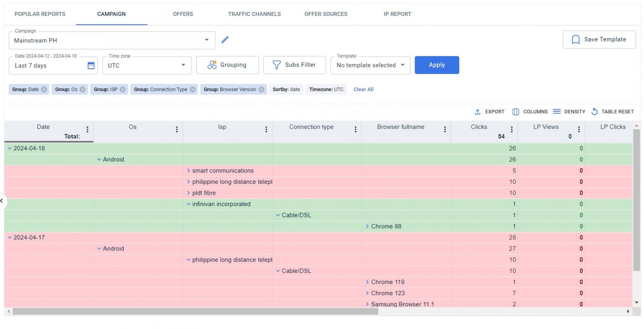The width and height of the screenshot is (644, 329).
Task: Remove the Group: Browser Version chip
Action: tap(261, 89)
